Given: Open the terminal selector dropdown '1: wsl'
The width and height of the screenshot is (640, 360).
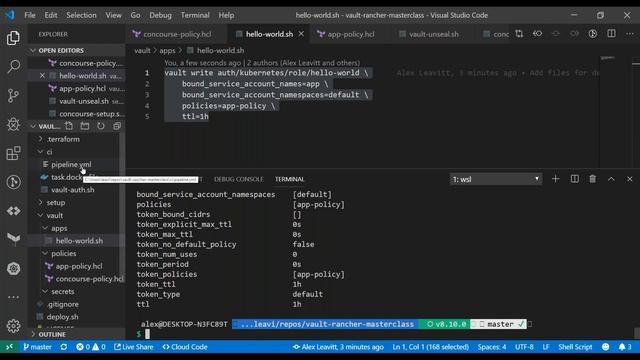Looking at the screenshot, I should point(496,179).
